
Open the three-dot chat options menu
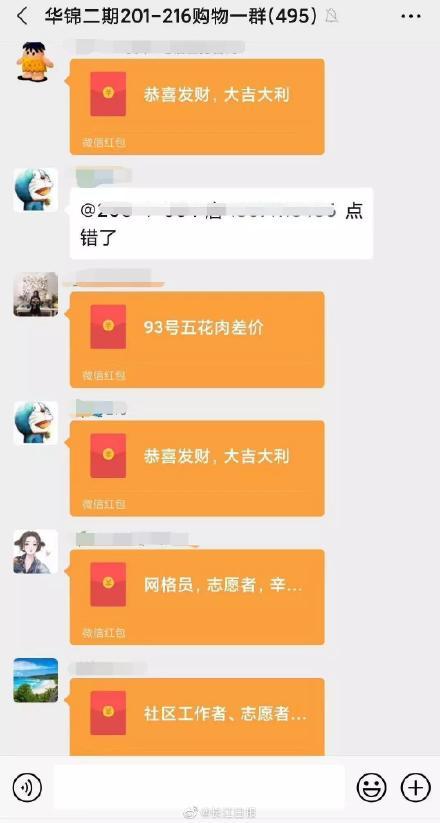pos(411,17)
